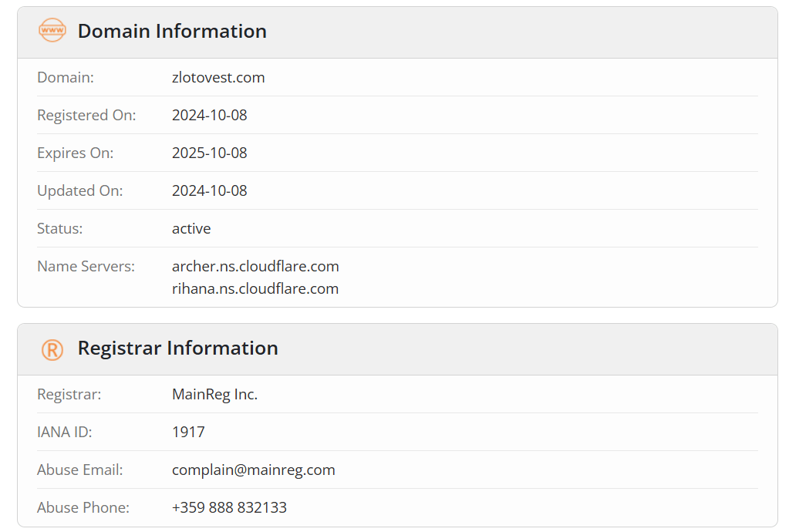Click the abuse phone number +359 888 832133
The image size is (789, 532).
[x=230, y=507]
